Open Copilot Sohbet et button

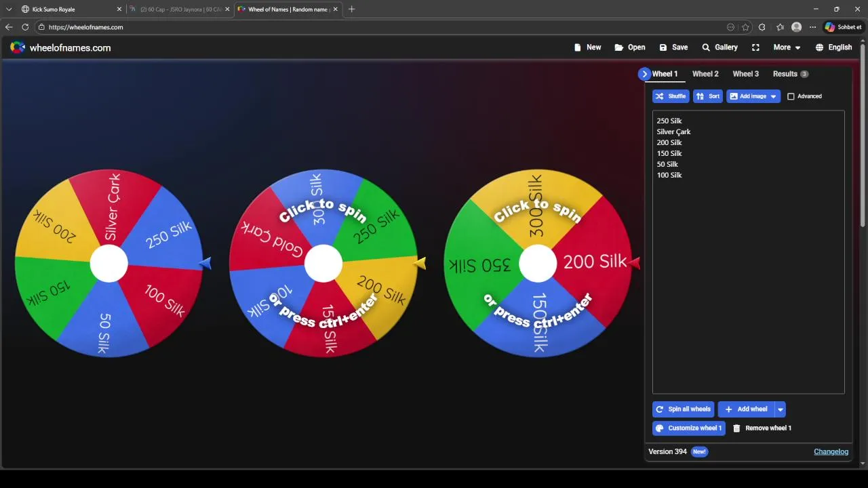tap(843, 27)
